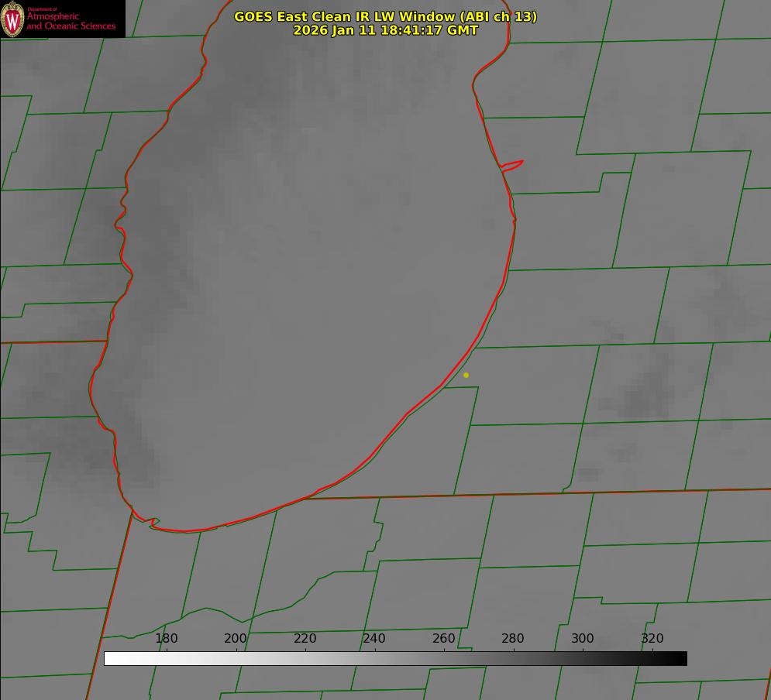Image resolution: width=771 pixels, height=700 pixels.
Task: Click the grayscale temperature colorbar
Action: tap(395, 659)
